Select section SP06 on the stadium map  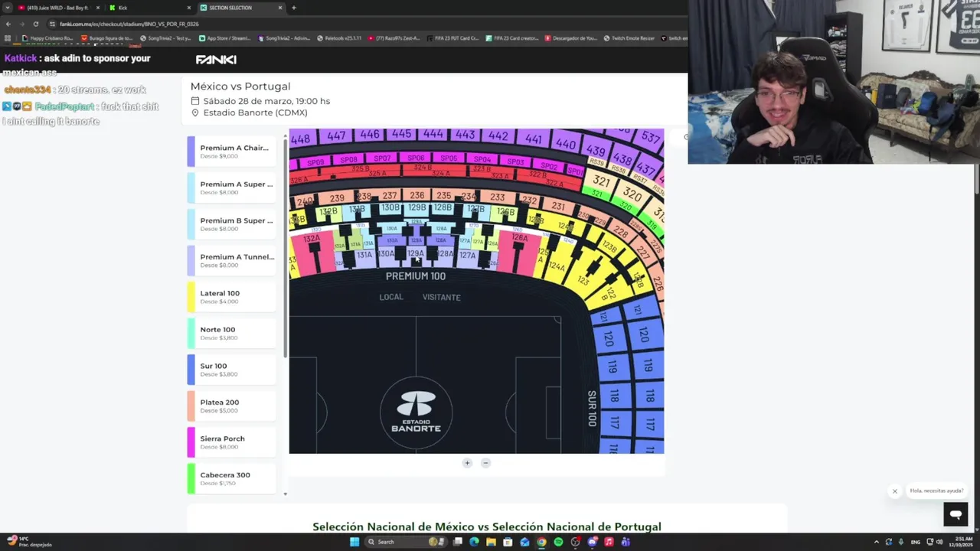point(415,158)
